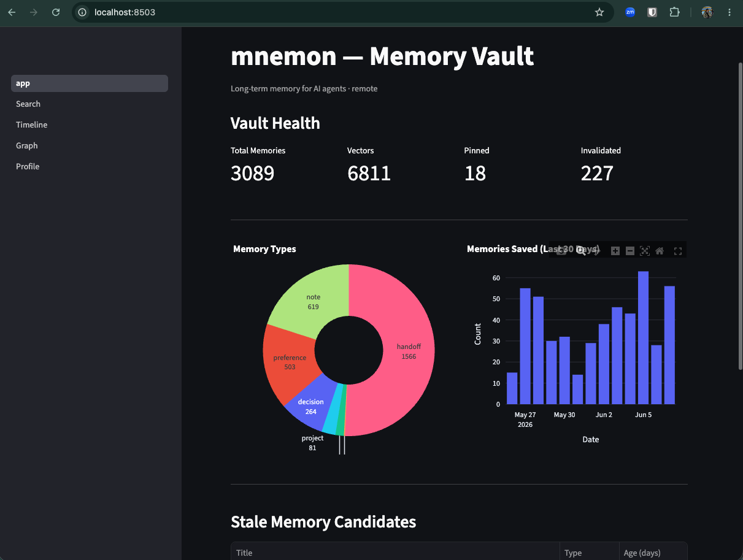Click the 'project 81' pie label
The height and width of the screenshot is (560, 743).
click(312, 443)
